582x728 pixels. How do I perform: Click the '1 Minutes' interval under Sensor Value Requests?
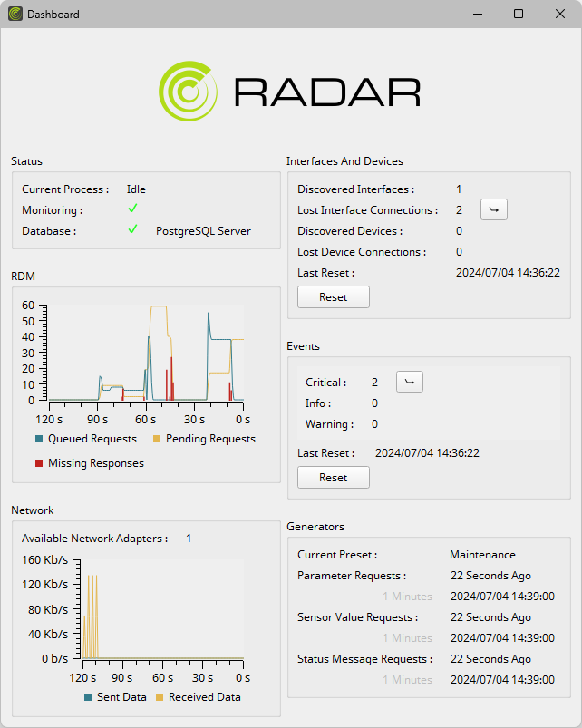pyautogui.click(x=408, y=638)
